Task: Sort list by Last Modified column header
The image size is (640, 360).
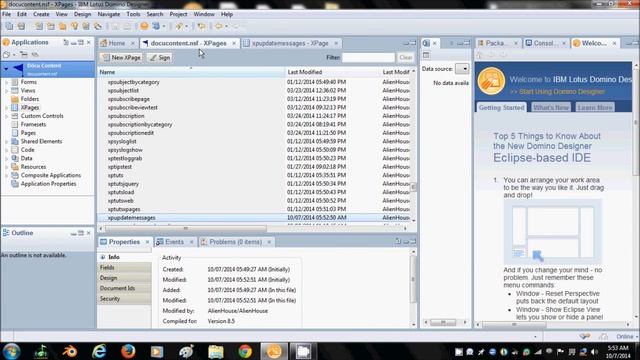Action: point(332,72)
